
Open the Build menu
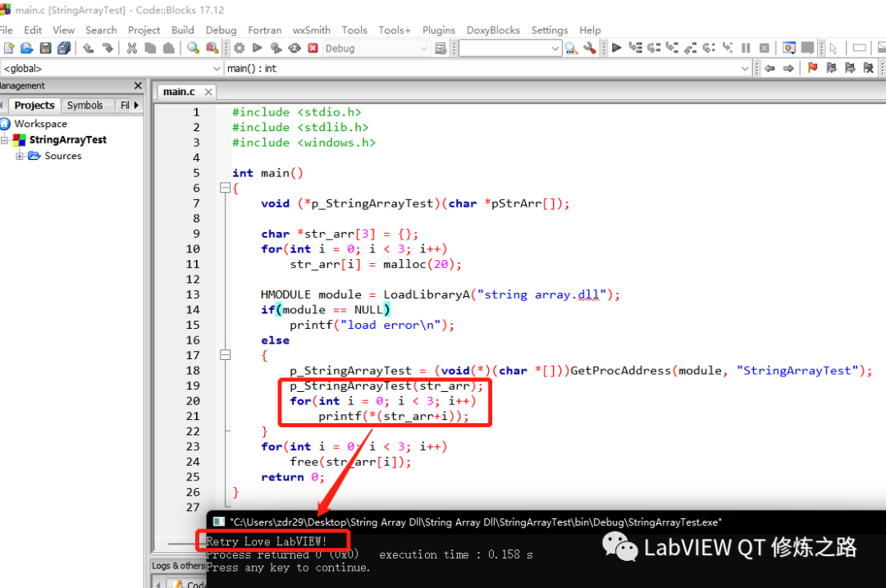[182, 30]
